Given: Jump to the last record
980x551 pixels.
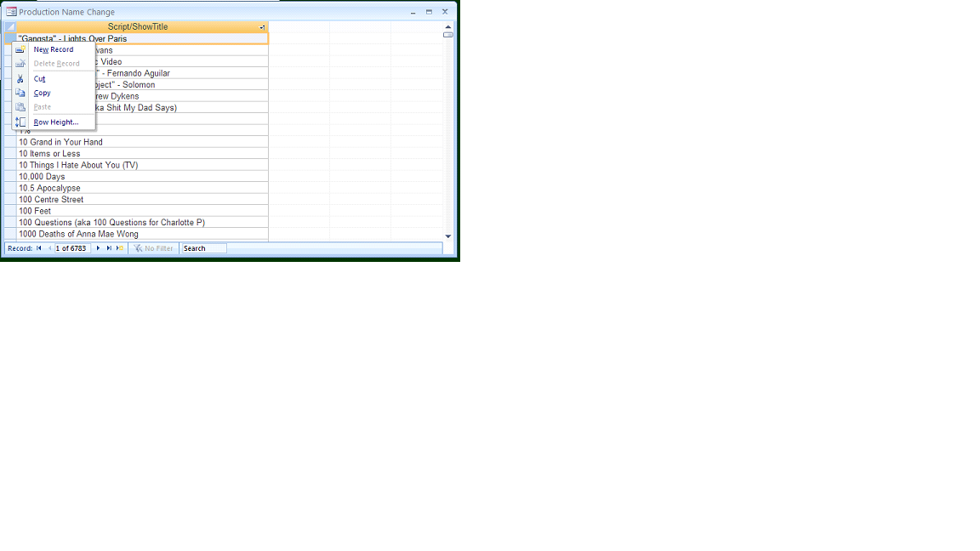Looking at the screenshot, I should pyautogui.click(x=109, y=248).
